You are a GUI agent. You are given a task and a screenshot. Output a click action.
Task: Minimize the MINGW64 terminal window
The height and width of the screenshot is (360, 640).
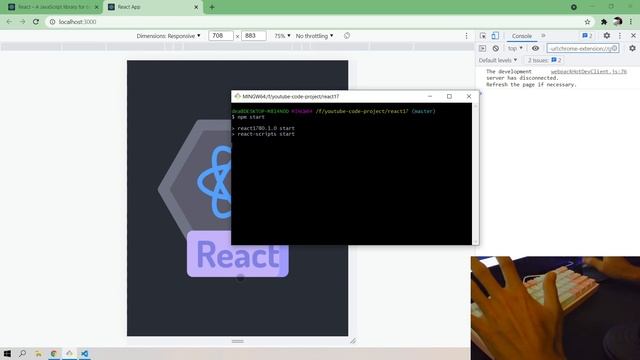[x=430, y=96]
